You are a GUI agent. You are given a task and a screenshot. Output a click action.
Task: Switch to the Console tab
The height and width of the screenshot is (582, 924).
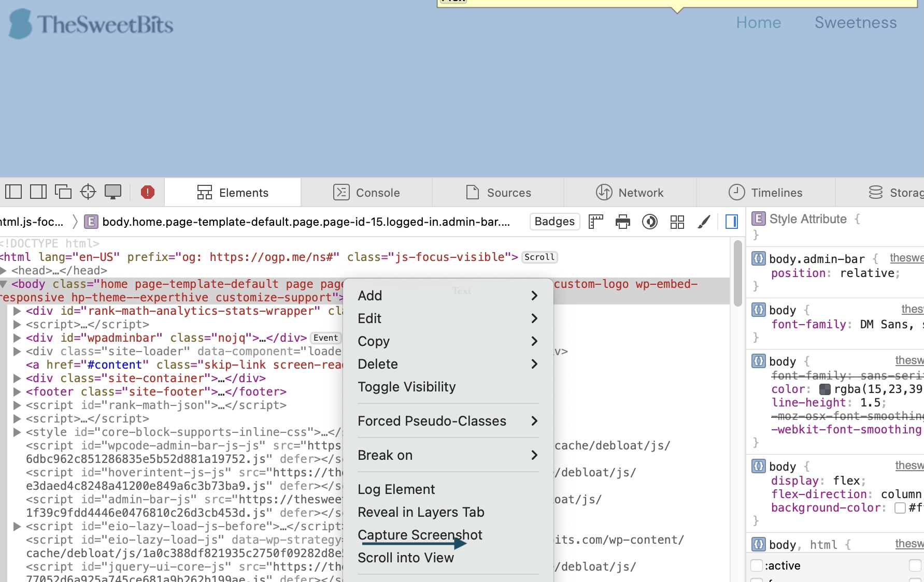pos(366,193)
